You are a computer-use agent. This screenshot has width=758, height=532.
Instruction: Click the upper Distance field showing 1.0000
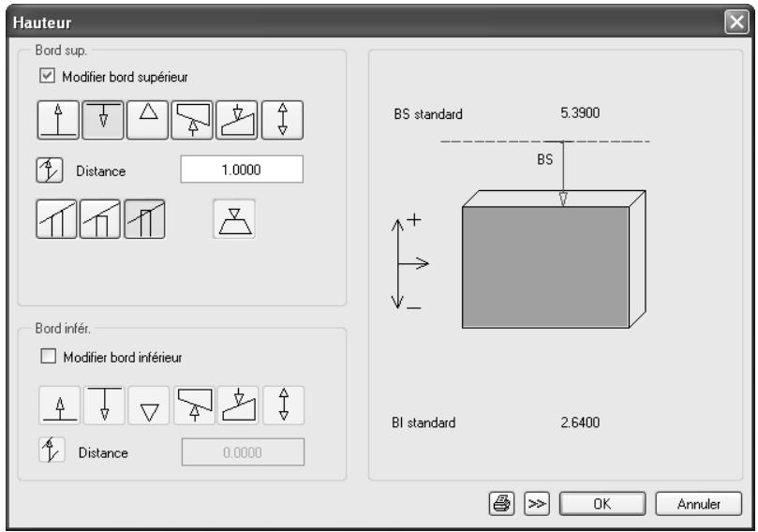(242, 170)
